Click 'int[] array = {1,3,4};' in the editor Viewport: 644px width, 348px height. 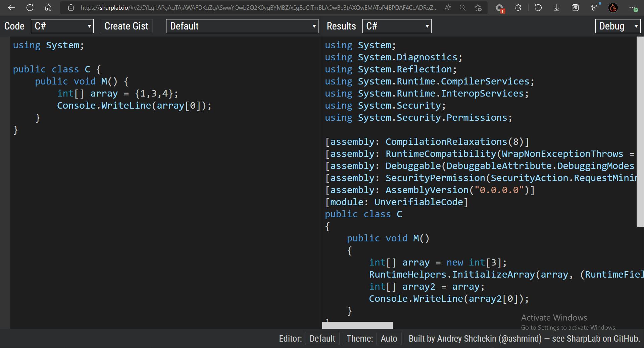[117, 94]
